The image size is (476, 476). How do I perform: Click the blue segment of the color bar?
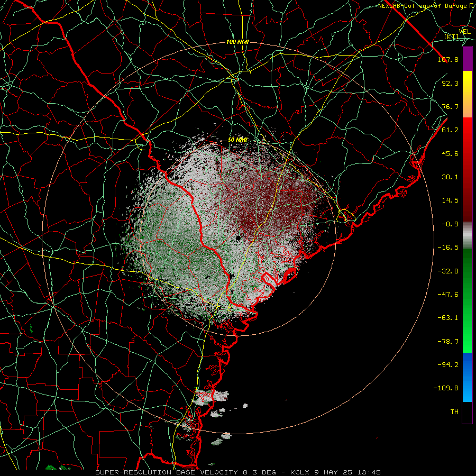click(467, 377)
